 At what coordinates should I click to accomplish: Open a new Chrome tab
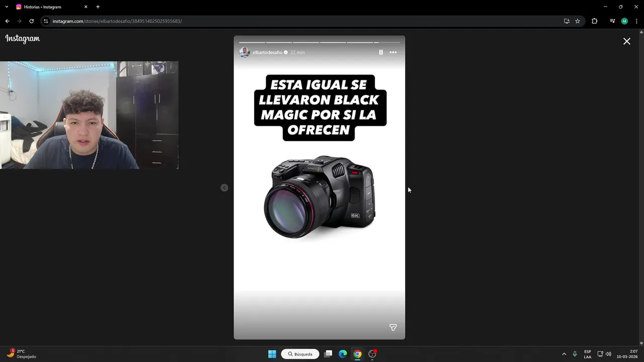click(98, 7)
